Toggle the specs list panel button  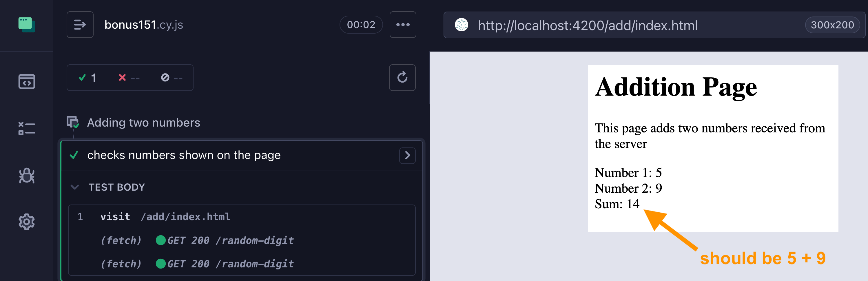pyautogui.click(x=80, y=25)
